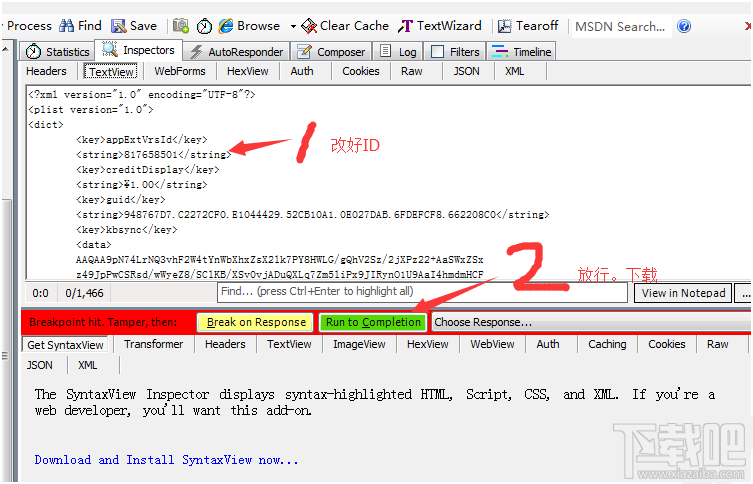Click the Tearoff toolbar button
The image size is (753, 484).
point(528,26)
